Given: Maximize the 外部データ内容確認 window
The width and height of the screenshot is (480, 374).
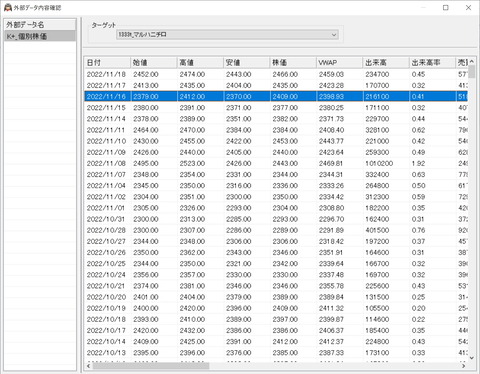Looking at the screenshot, I should coord(446,8).
